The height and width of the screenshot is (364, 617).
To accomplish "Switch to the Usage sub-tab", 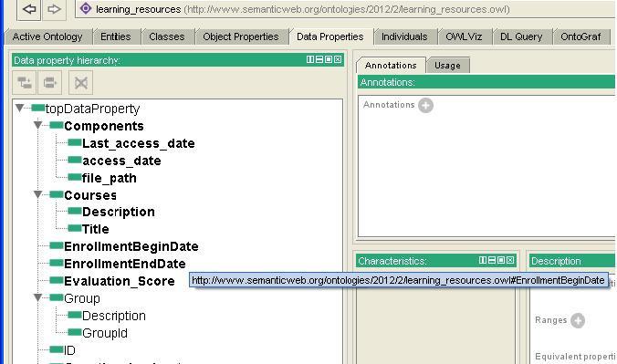I will [x=447, y=66].
